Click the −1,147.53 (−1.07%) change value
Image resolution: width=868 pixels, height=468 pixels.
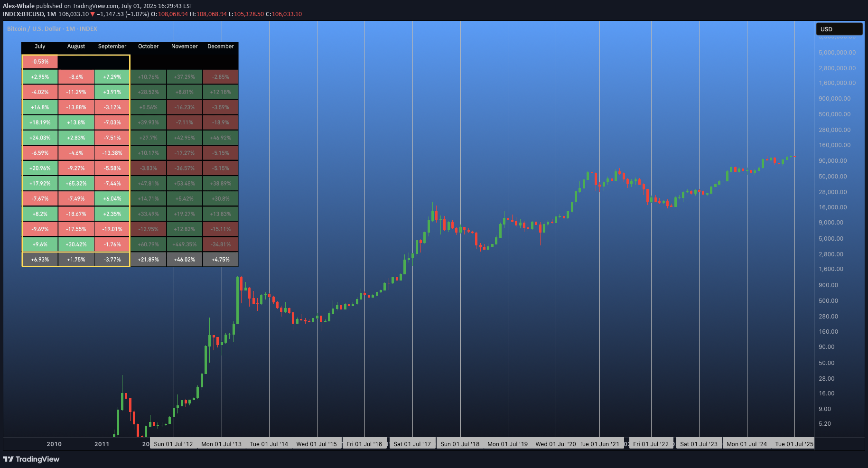coord(122,14)
